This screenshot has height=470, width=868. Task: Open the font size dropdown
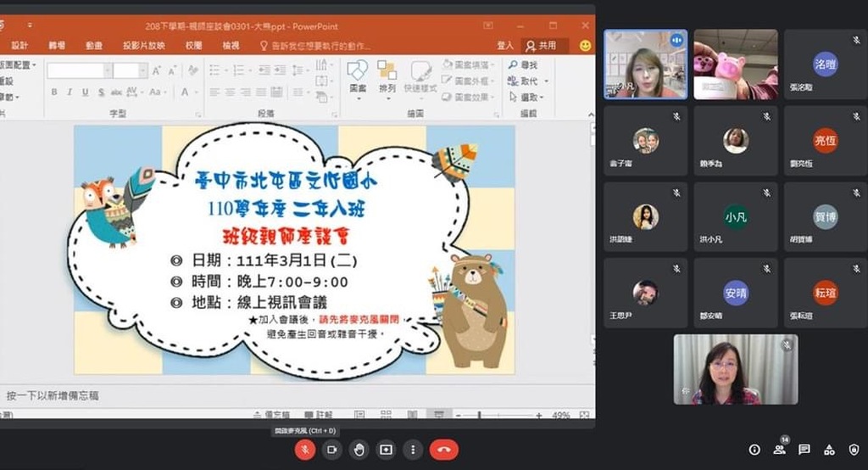click(142, 70)
